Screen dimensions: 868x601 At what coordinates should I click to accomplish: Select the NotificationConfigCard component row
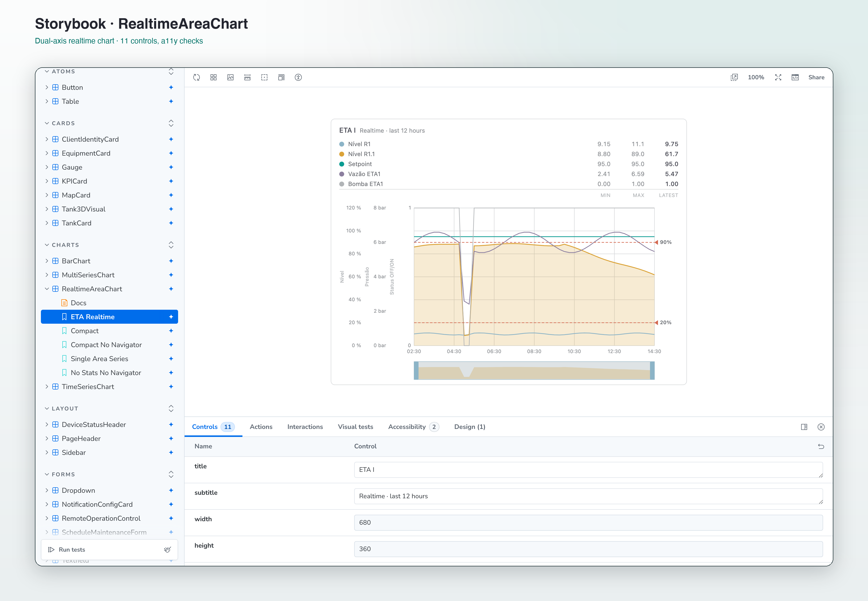point(109,504)
